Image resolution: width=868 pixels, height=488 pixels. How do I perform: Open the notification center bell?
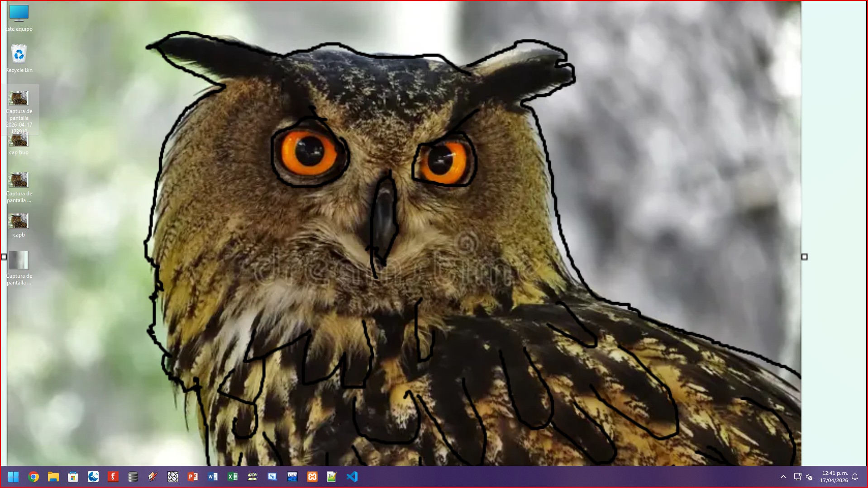(855, 477)
